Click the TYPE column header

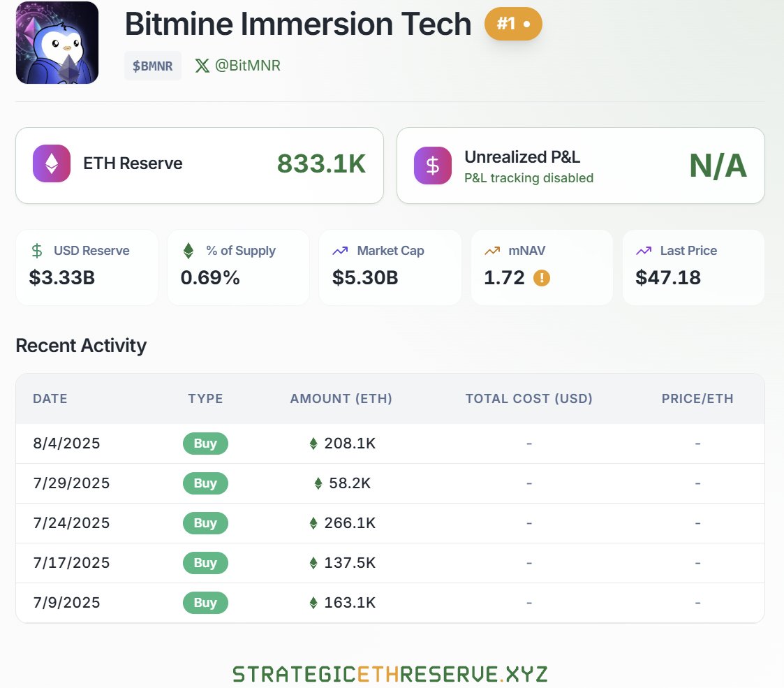point(205,399)
